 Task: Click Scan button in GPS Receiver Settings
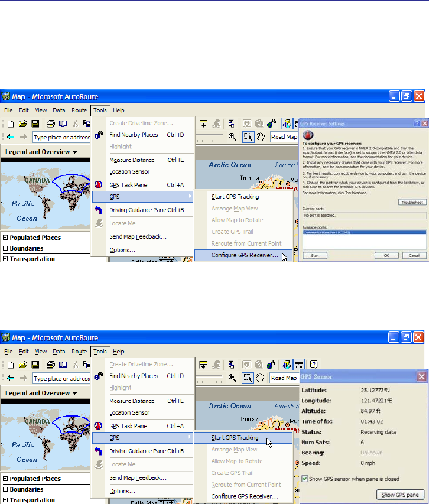pos(315,255)
